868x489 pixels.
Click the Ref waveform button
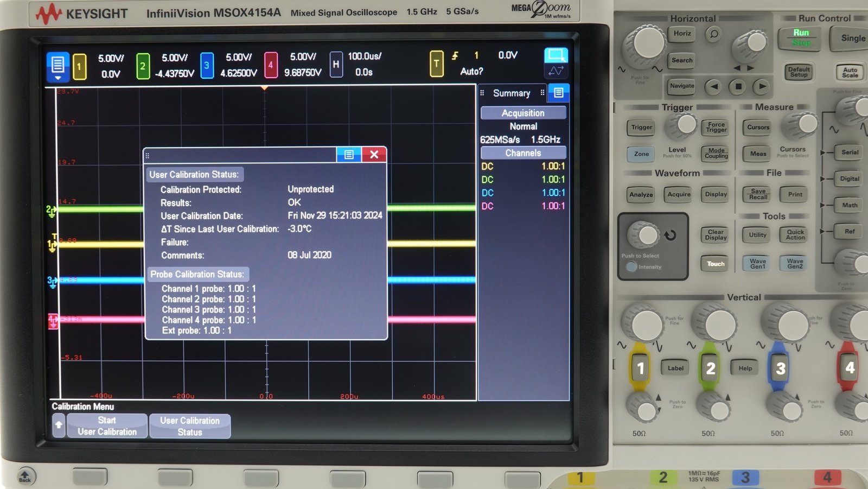(850, 232)
